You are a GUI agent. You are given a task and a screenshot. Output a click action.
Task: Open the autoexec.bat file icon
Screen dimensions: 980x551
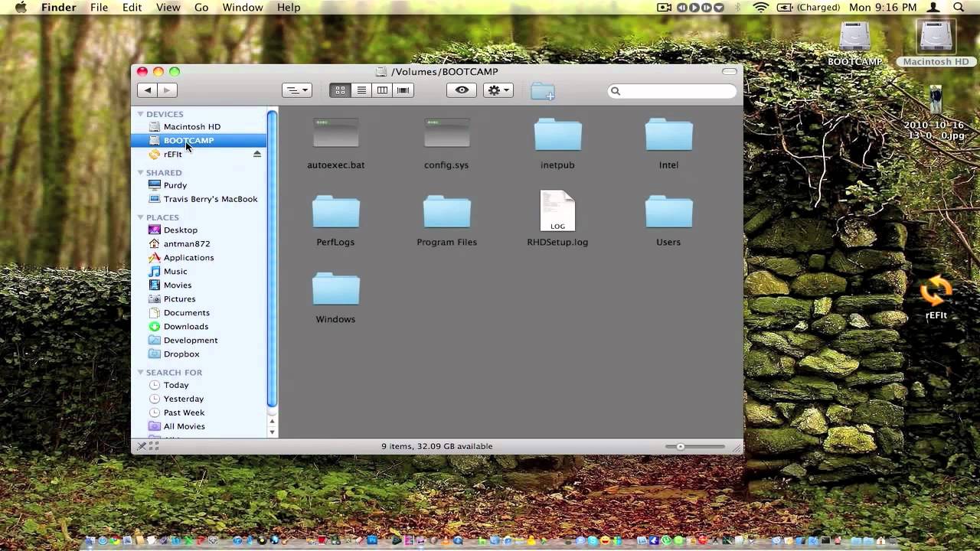(335, 133)
